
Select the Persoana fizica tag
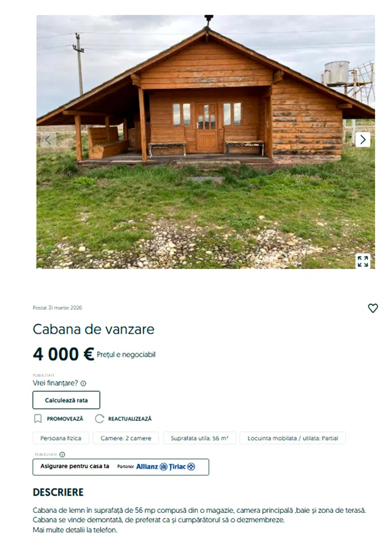coord(60,438)
